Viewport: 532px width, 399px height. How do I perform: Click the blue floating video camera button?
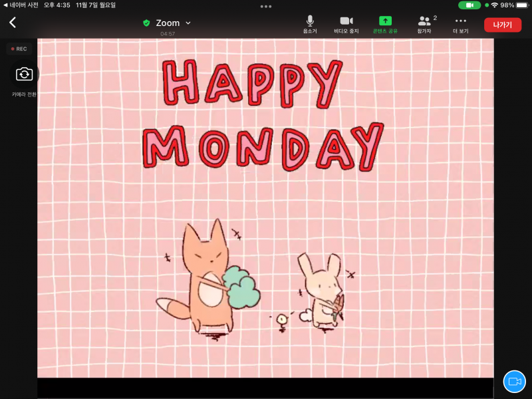pyautogui.click(x=514, y=381)
